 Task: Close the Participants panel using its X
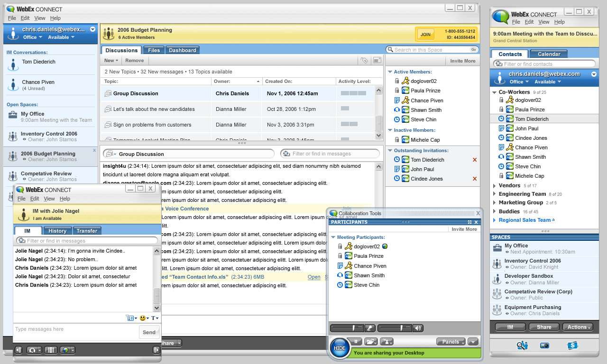(476, 222)
